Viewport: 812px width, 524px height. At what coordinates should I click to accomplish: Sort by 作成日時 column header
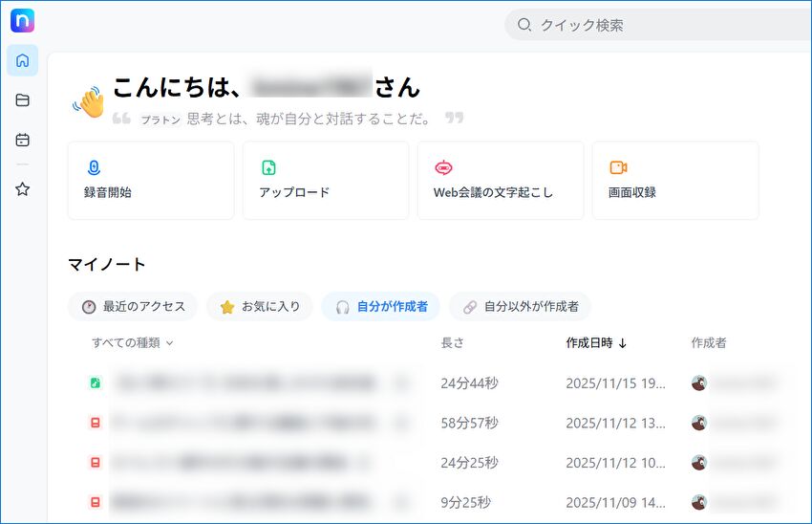596,342
